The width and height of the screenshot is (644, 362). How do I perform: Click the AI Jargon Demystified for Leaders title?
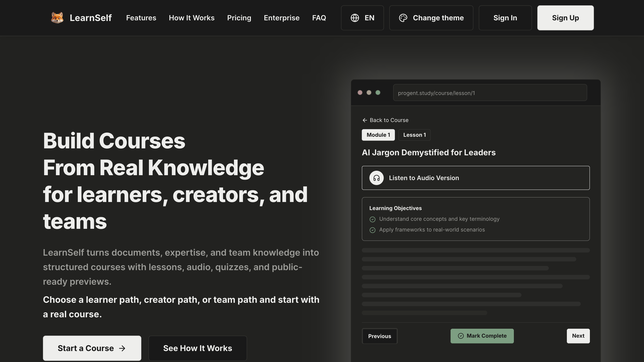point(428,152)
